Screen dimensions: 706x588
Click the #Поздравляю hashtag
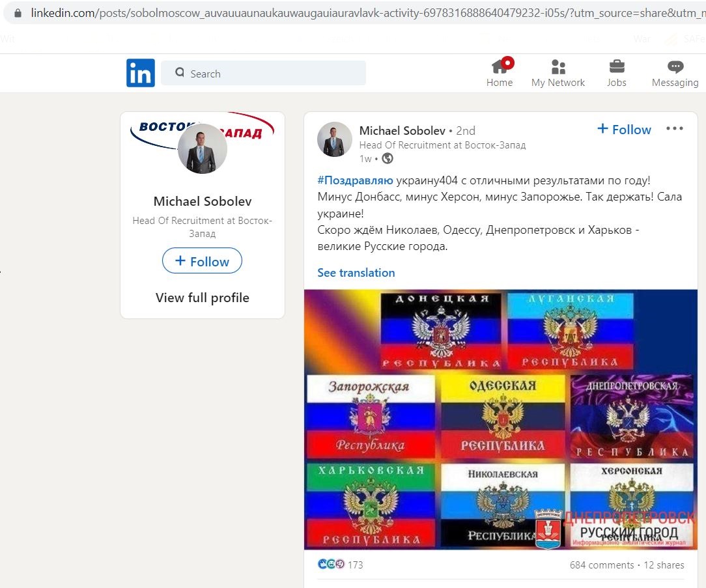(x=355, y=180)
